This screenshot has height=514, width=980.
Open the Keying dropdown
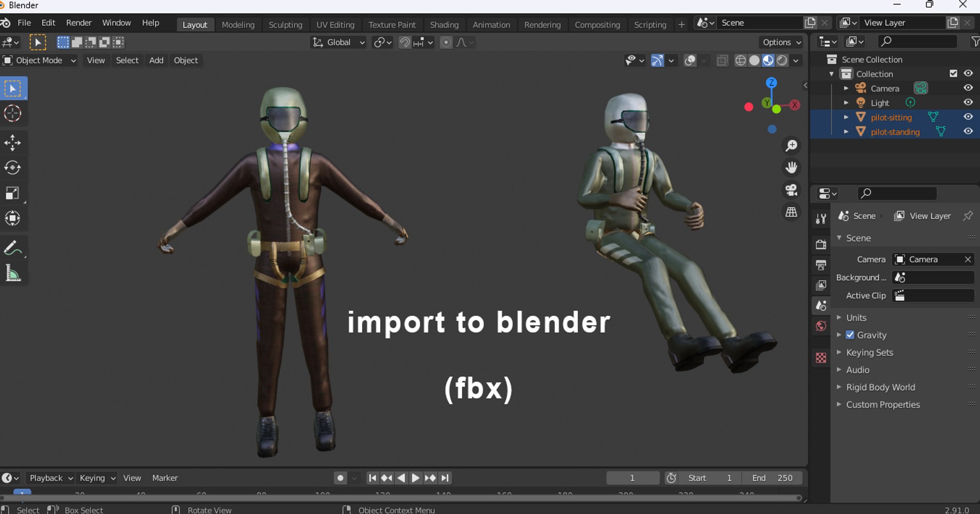[96, 478]
